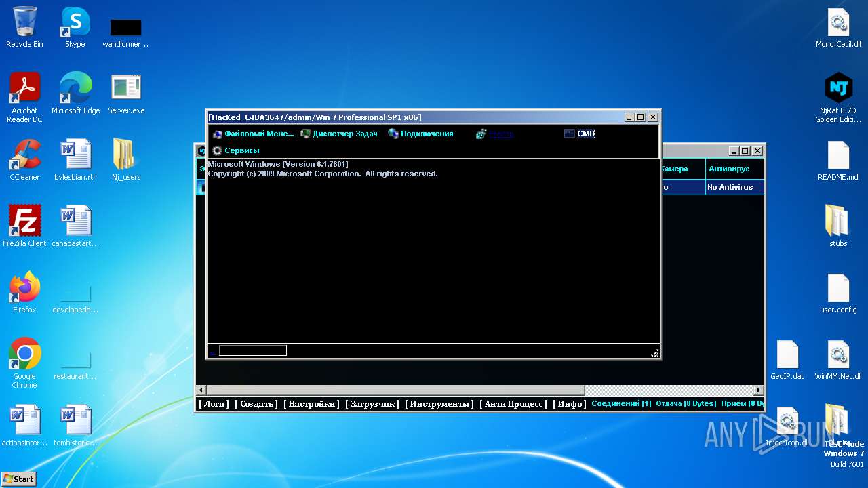
Task: Select the Server.exe desktop file
Action: click(125, 94)
